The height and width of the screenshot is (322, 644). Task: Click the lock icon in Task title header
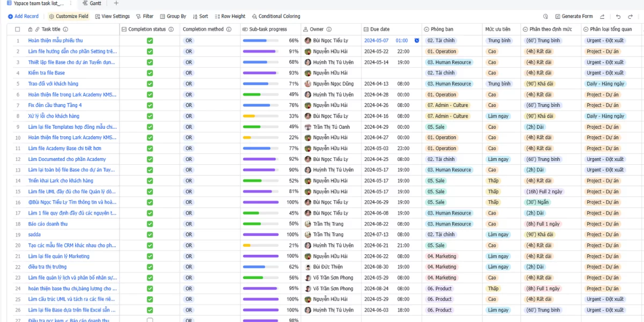click(x=31, y=30)
